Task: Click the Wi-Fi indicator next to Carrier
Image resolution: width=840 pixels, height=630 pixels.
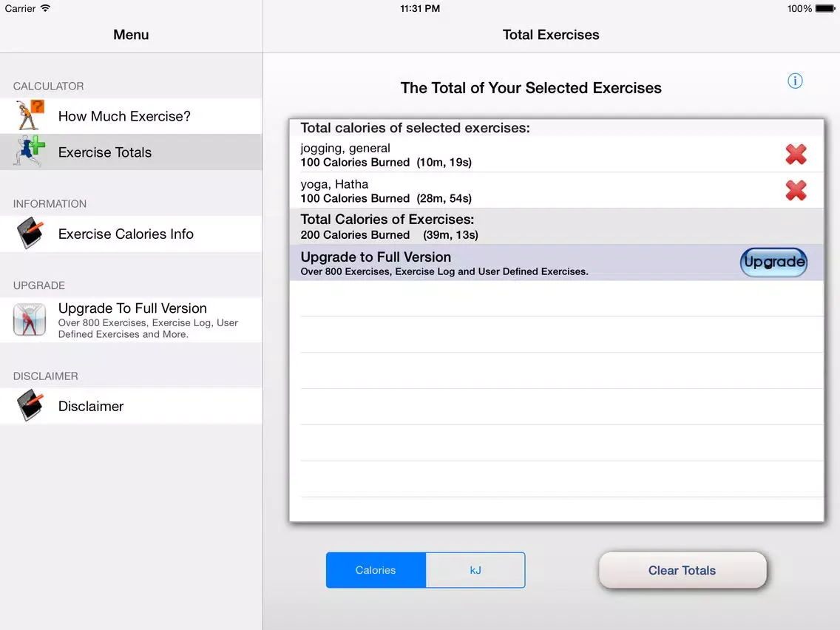Action: [x=43, y=8]
